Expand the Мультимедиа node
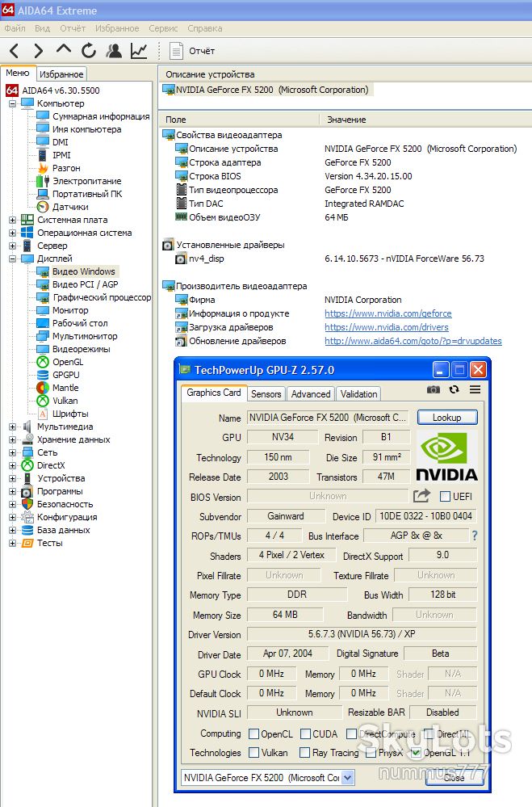532x807 pixels. coord(12,427)
